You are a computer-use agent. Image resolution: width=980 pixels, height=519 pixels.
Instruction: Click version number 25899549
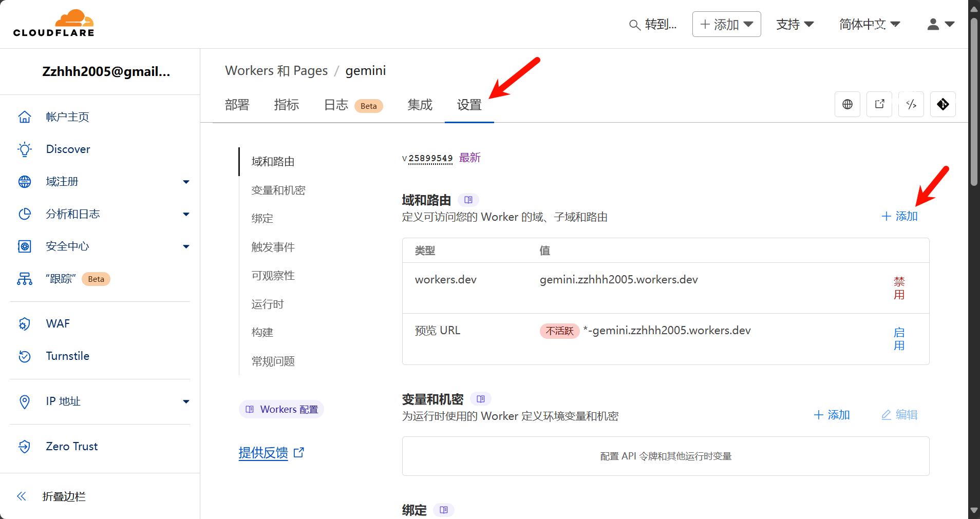pyautogui.click(x=430, y=158)
